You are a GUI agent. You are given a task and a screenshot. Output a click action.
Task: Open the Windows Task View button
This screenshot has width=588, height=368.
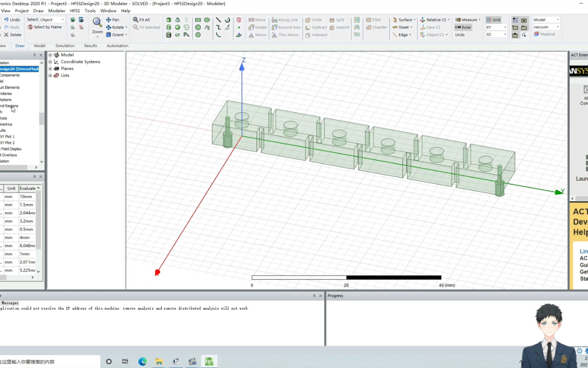point(125,362)
